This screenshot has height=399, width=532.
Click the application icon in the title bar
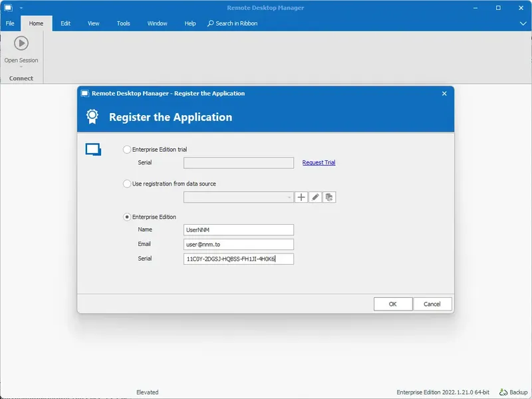(x=9, y=7)
